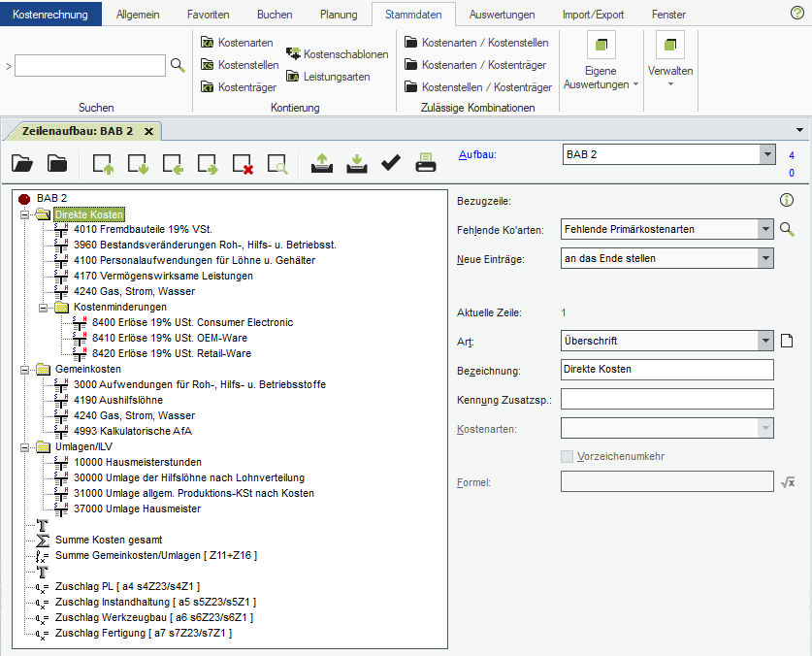This screenshot has height=656, width=812.
Task: Click the Bezeichnung field Direkte Kosten
Action: tap(667, 370)
